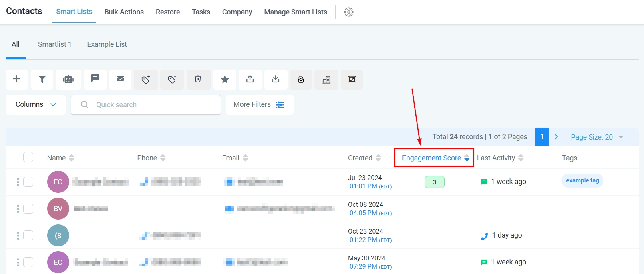This screenshot has width=644, height=274.
Task: Open the Smartlist 1 tab
Action: (x=55, y=44)
